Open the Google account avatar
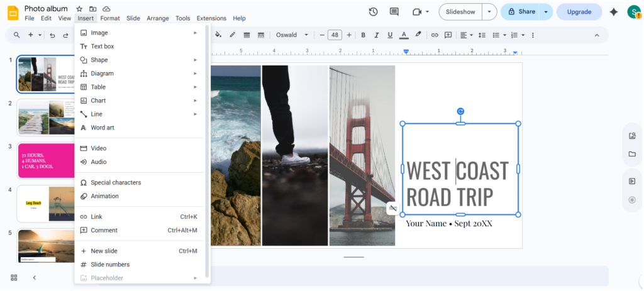 [x=634, y=12]
